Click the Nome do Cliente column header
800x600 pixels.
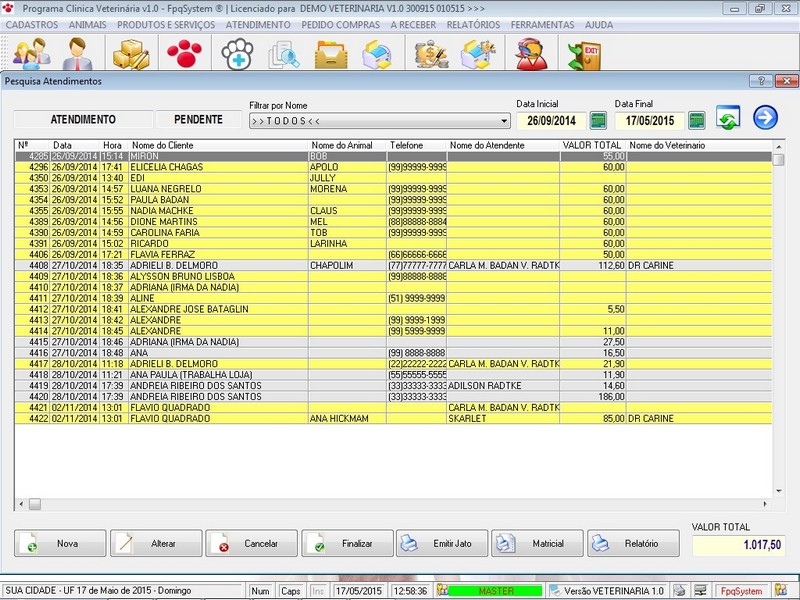[219, 145]
